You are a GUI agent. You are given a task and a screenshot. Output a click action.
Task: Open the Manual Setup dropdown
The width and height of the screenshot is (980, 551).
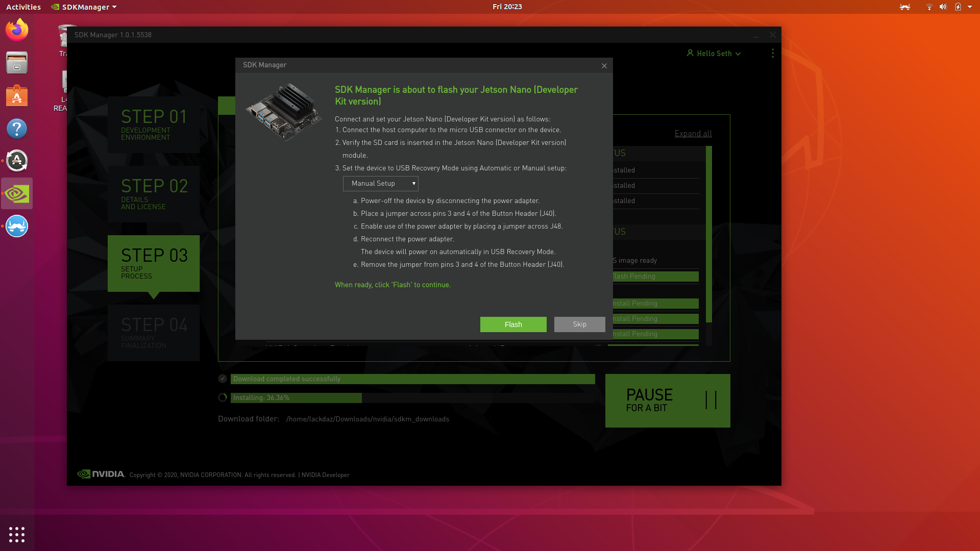[381, 184]
